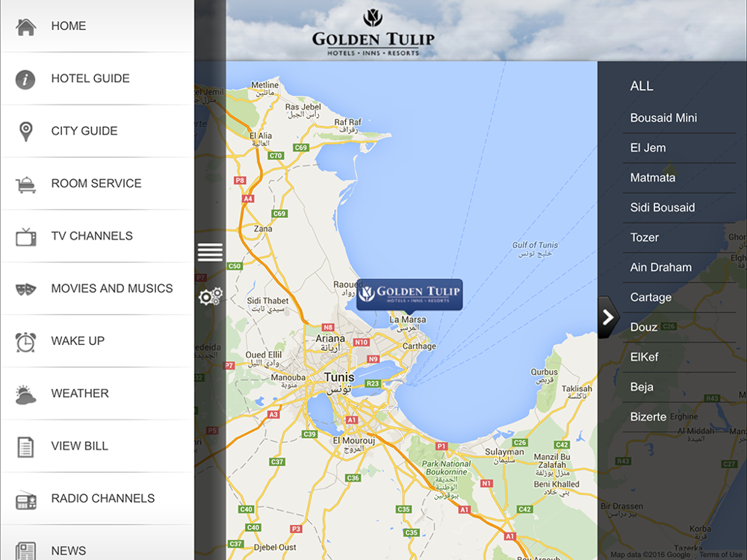Open settings via the gears icon
The image size is (747, 560).
point(210,296)
